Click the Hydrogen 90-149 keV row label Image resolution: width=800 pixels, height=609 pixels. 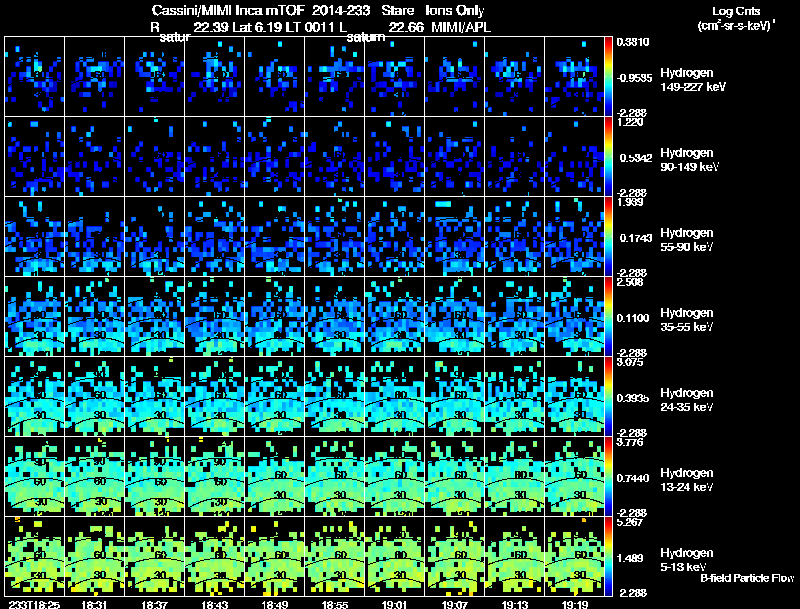point(689,160)
